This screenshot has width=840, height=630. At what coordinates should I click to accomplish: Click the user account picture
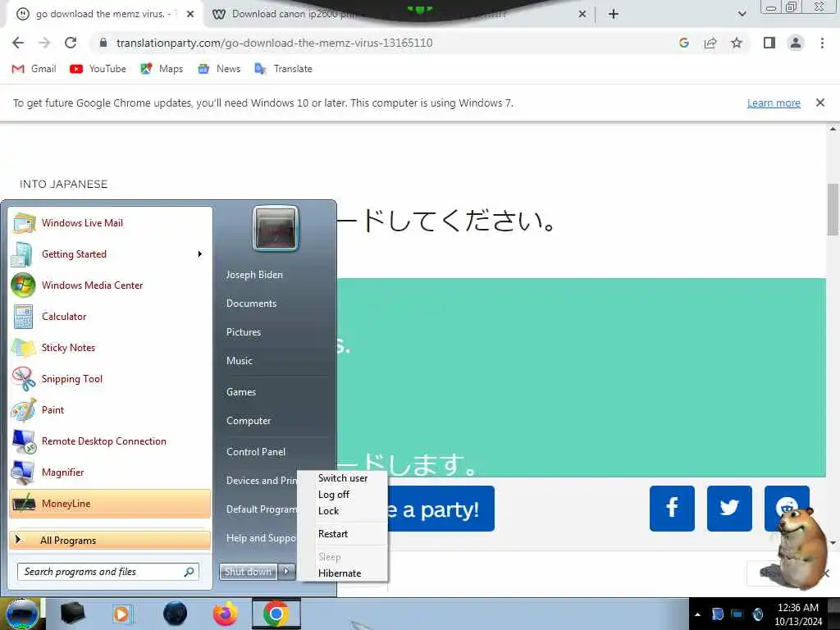(276, 228)
